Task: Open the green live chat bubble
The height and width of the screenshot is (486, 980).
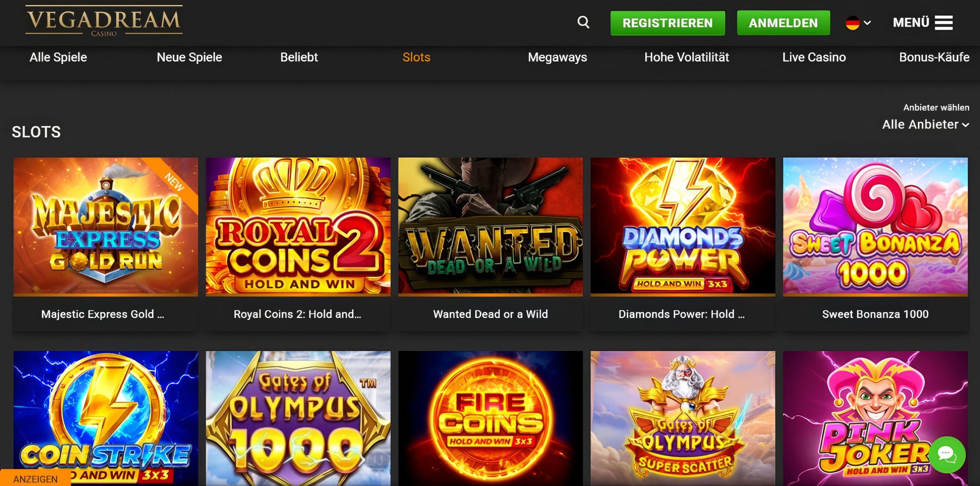Action: 947,454
